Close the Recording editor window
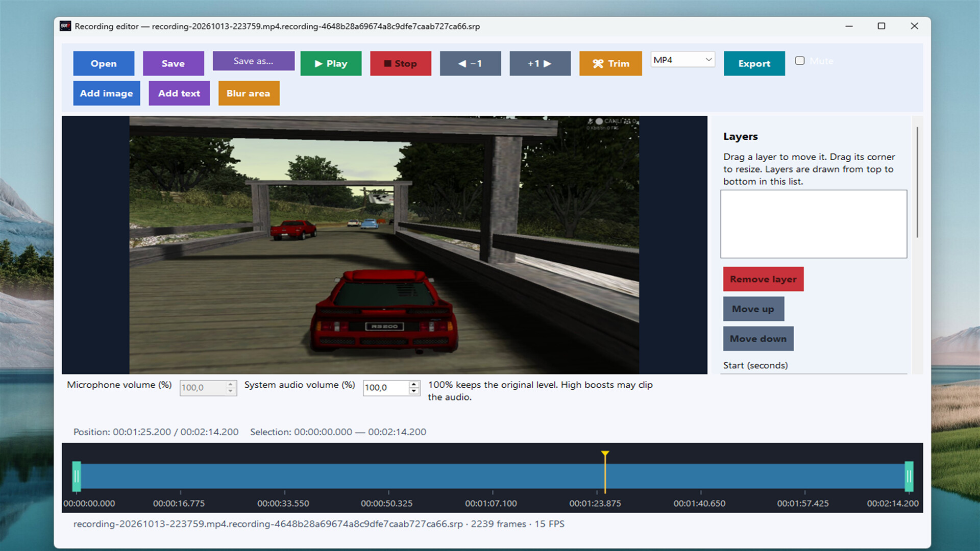This screenshot has width=980, height=551. [x=914, y=26]
